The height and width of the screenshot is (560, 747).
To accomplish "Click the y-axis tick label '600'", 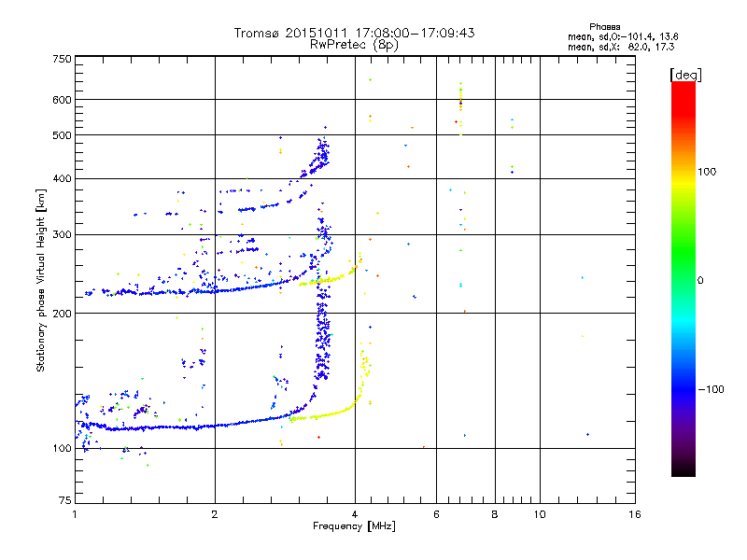I will [62, 100].
